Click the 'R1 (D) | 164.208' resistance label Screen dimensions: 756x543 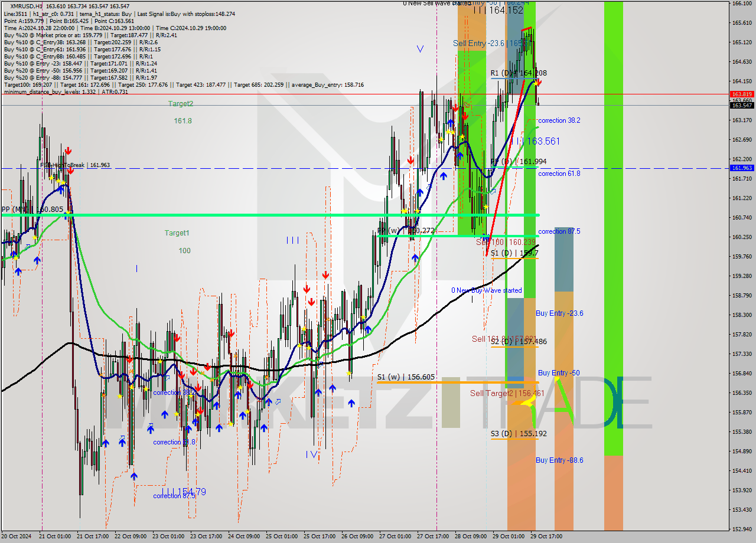click(x=519, y=73)
